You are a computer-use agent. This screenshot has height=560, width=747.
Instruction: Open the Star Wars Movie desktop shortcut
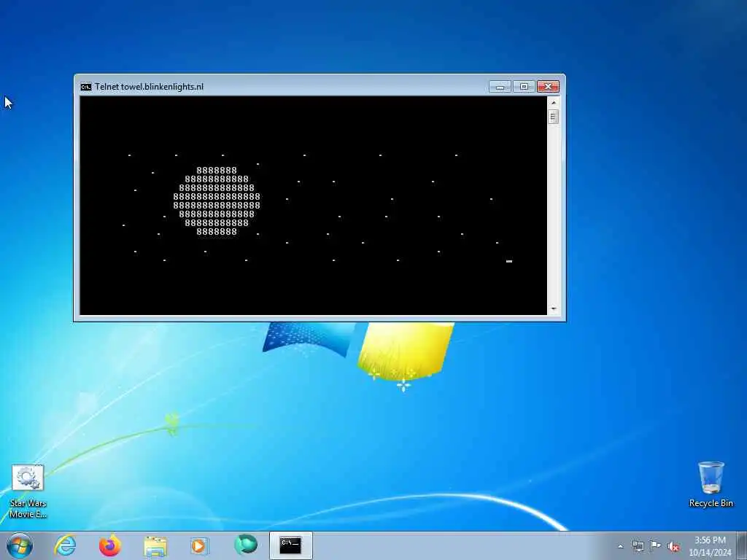pyautogui.click(x=28, y=491)
